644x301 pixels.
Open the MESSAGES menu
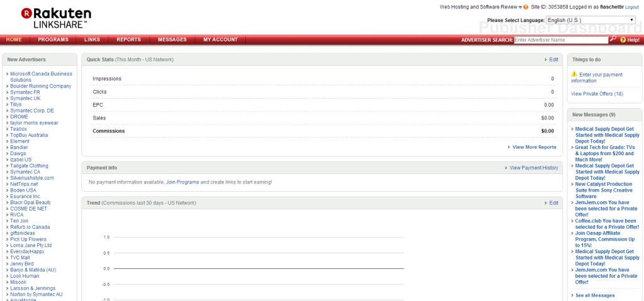pos(172,40)
